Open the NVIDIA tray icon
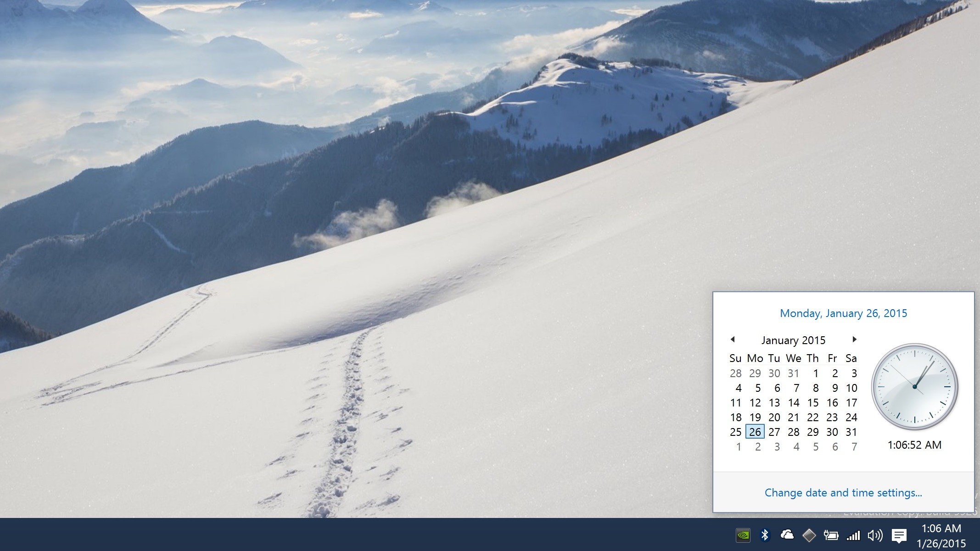980x551 pixels. (743, 535)
